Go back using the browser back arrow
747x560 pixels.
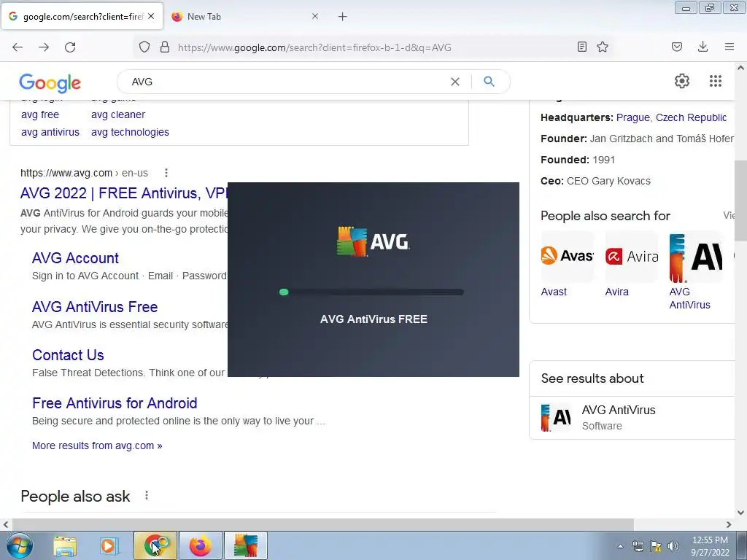point(18,47)
